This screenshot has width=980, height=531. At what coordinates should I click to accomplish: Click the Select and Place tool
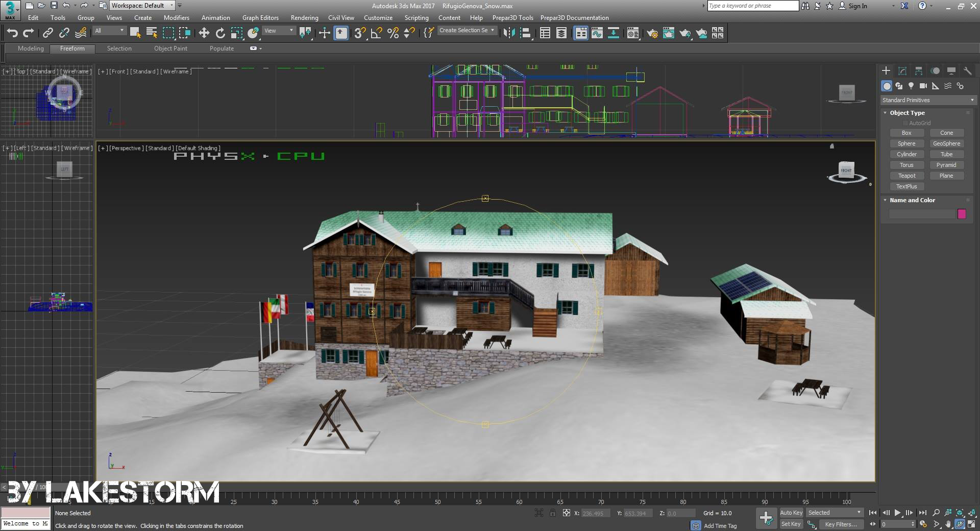[x=253, y=33]
